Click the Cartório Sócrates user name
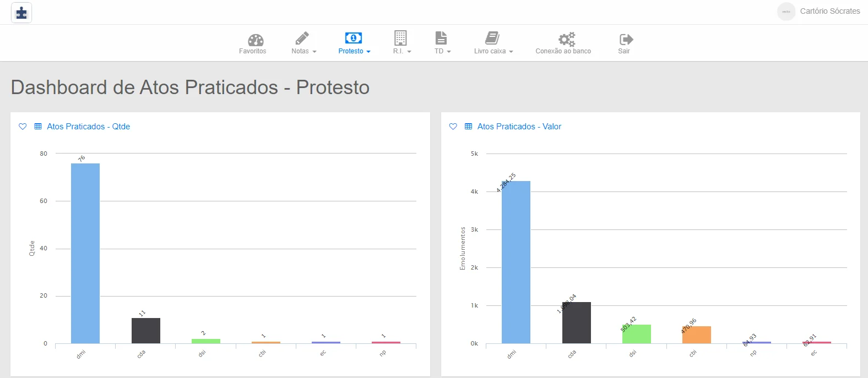 point(830,11)
